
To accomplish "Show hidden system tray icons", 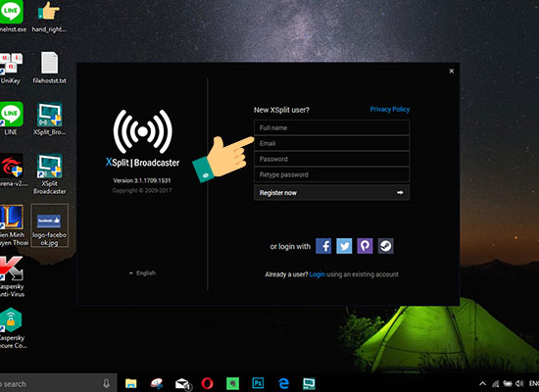I will [x=482, y=383].
